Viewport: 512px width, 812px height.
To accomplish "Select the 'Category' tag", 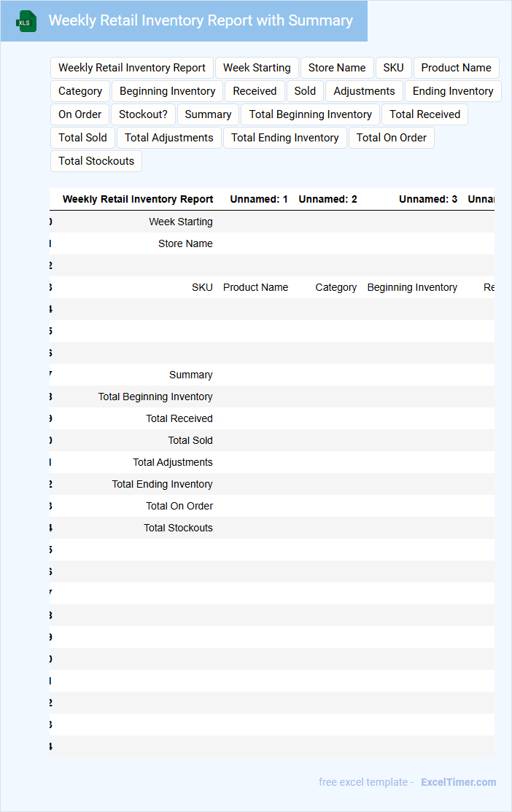I will coord(79,91).
